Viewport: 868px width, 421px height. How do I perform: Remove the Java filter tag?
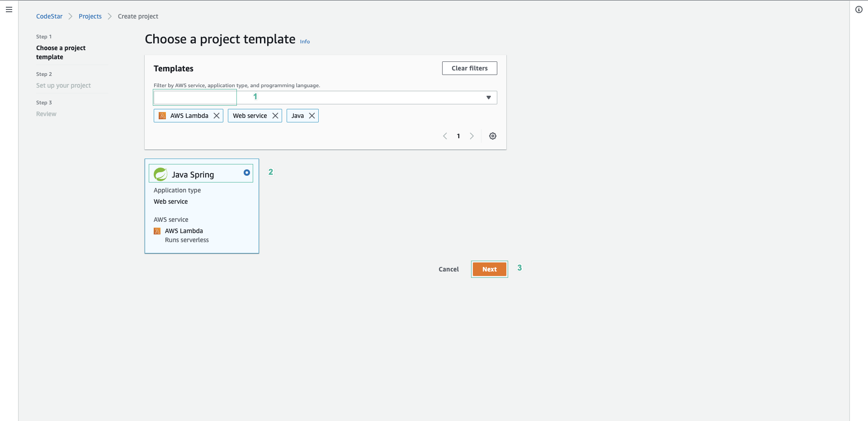312,116
